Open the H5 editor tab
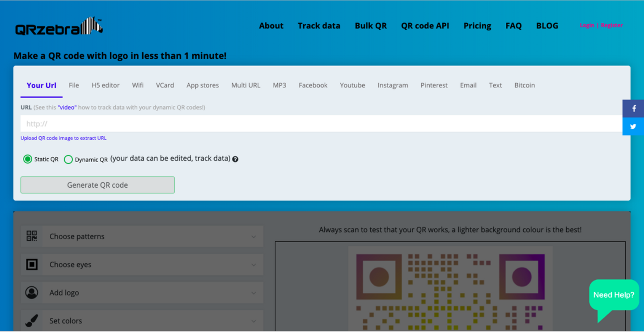The width and height of the screenshot is (644, 332). click(106, 85)
